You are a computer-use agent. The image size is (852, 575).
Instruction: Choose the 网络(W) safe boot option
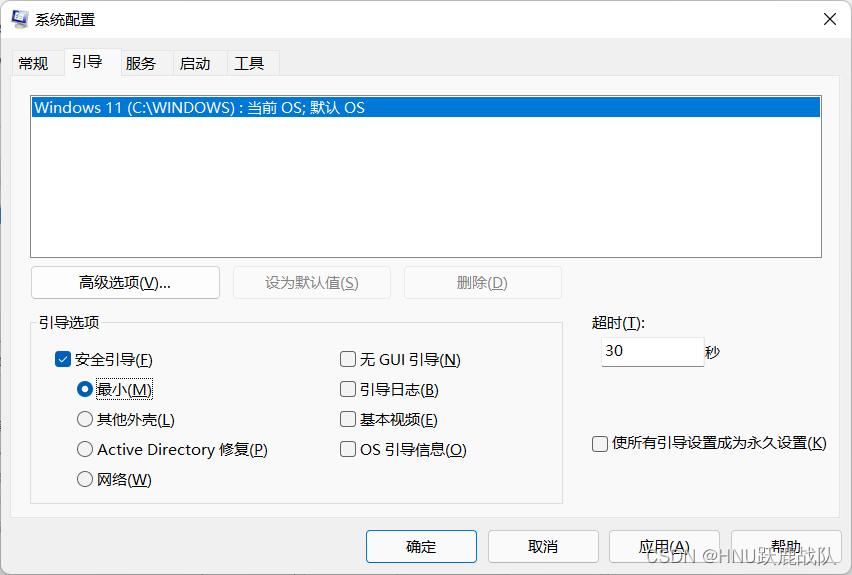[85, 479]
